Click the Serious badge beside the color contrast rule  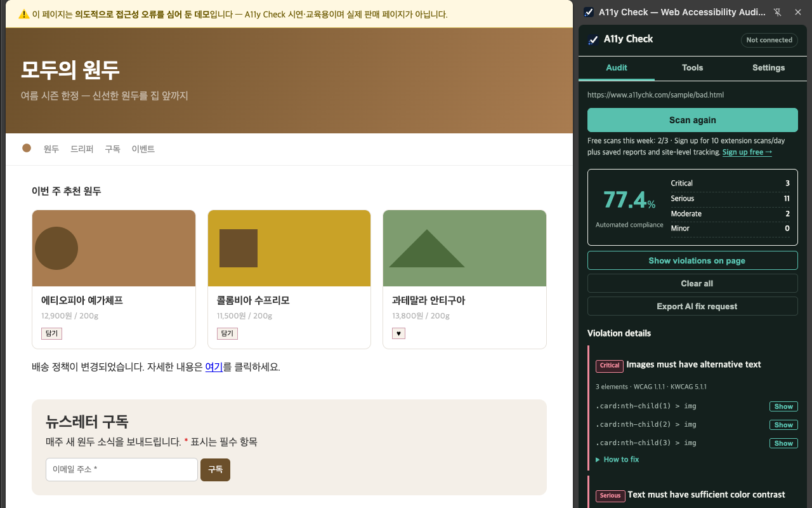point(610,496)
